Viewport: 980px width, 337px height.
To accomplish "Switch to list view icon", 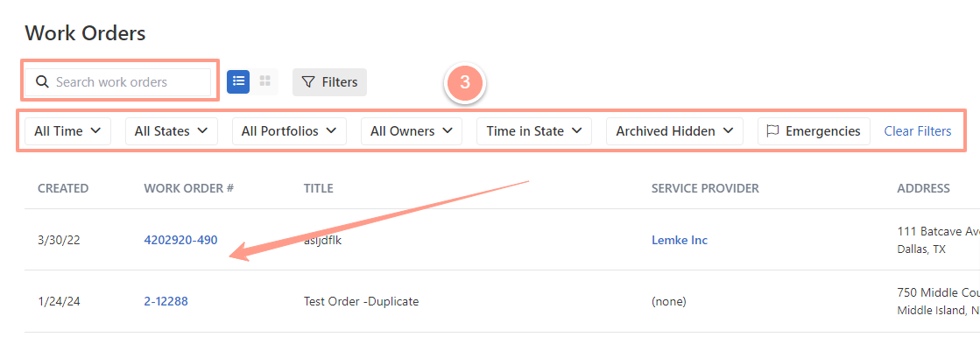I will click(x=238, y=82).
